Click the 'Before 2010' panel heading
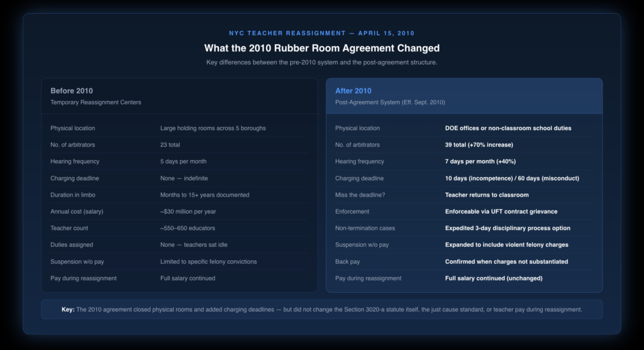 72,91
